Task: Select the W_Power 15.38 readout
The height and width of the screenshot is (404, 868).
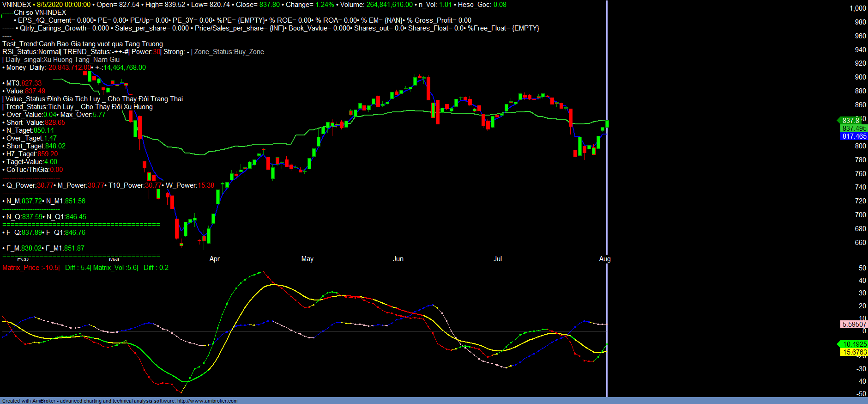Action: click(x=190, y=185)
